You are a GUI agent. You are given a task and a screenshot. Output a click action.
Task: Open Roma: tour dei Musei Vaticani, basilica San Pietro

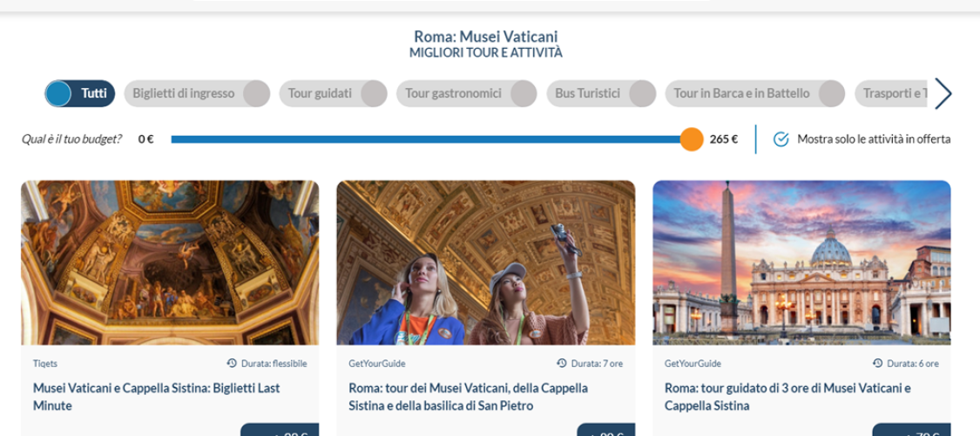(468, 397)
